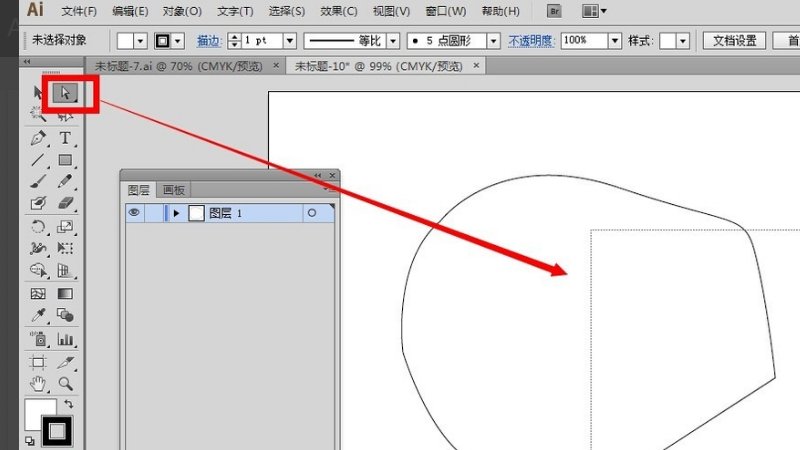The image size is (800, 450).
Task: Select the Slice tool
Action: point(65,362)
